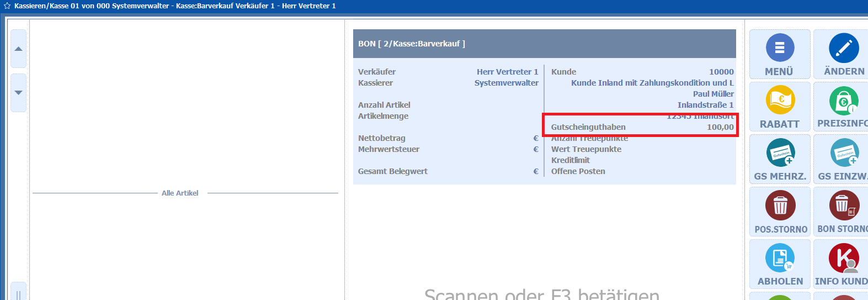This screenshot has width=868, height=300.
Task: Select GS MEHRZ. voucher button
Action: point(780,159)
